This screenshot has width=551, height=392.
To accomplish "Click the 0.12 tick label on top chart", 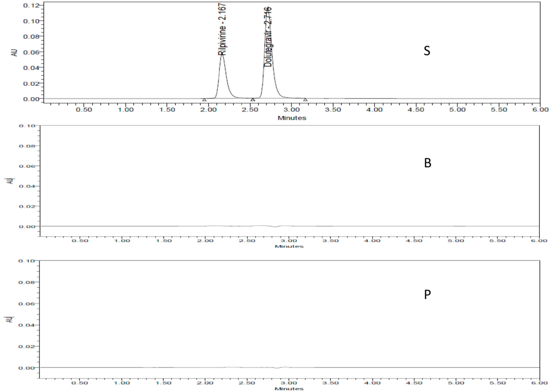I will point(31,5).
